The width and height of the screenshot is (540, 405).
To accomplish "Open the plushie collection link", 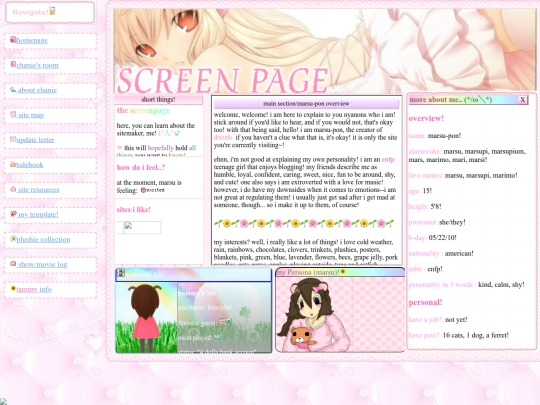I will [x=43, y=239].
